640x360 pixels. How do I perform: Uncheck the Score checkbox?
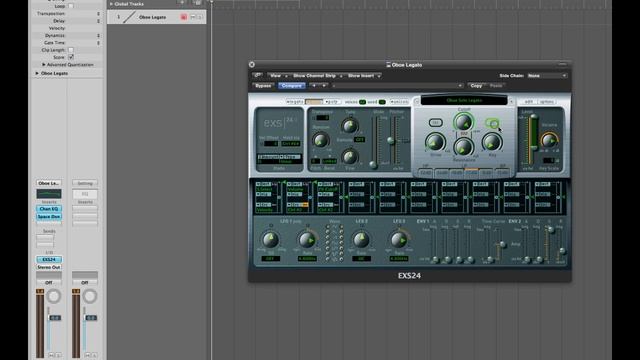point(71,57)
